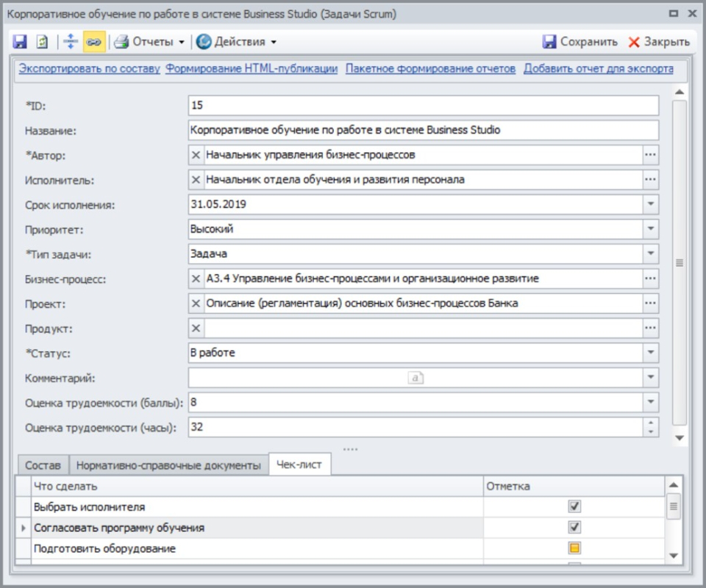706x588 pixels.
Task: Open Формирование HTML-публикации link
Action: (252, 69)
